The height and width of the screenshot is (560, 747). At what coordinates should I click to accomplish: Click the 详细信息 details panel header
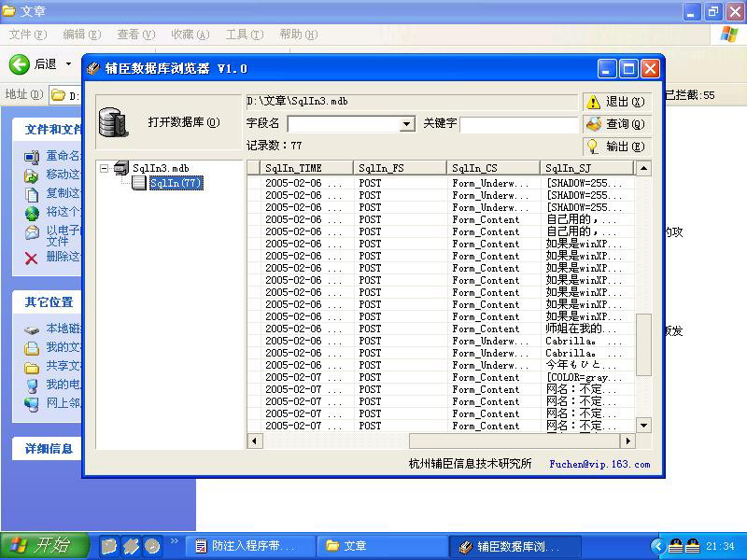[49, 449]
